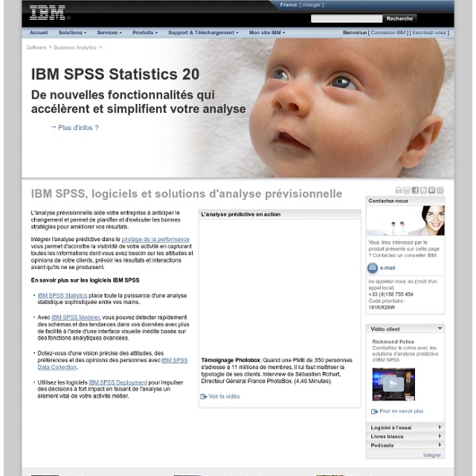Click the Richmond Police title text
Viewport: 476px width, 476px height.
point(393,341)
